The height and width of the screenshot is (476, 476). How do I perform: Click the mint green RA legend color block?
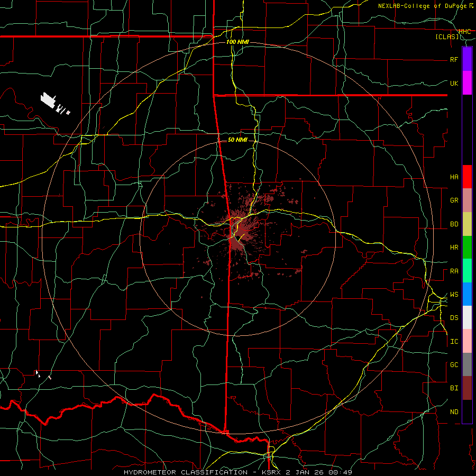pos(467,271)
